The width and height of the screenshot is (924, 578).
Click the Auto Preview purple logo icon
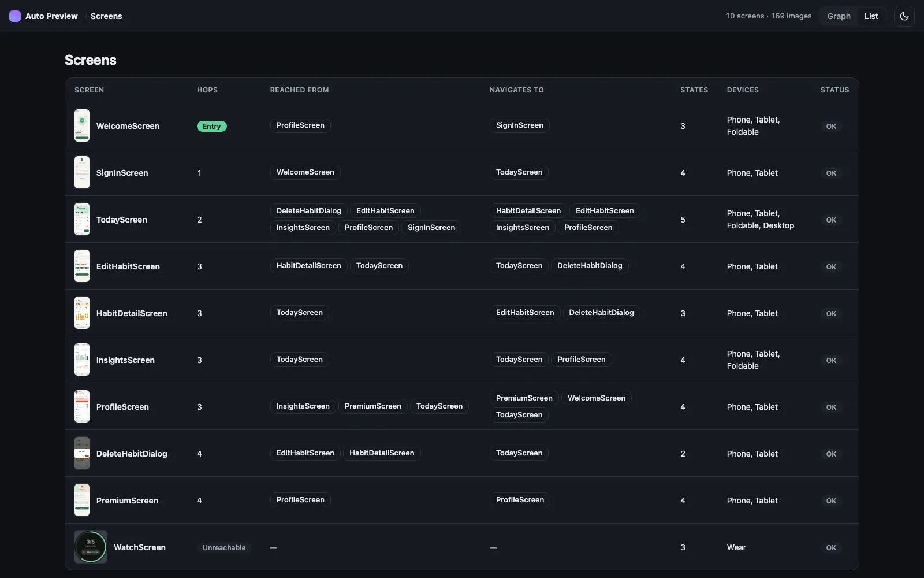point(15,16)
